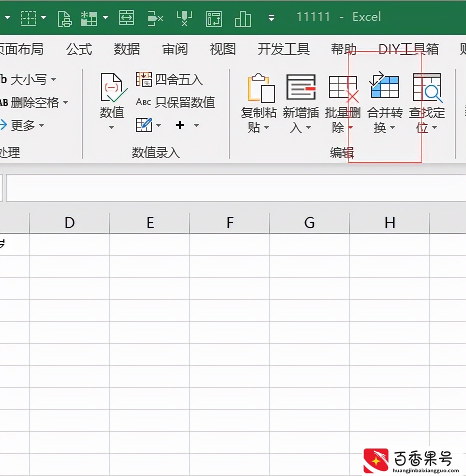Click the freeze panes icon in title bar
The image size is (466, 476).
pos(89,18)
